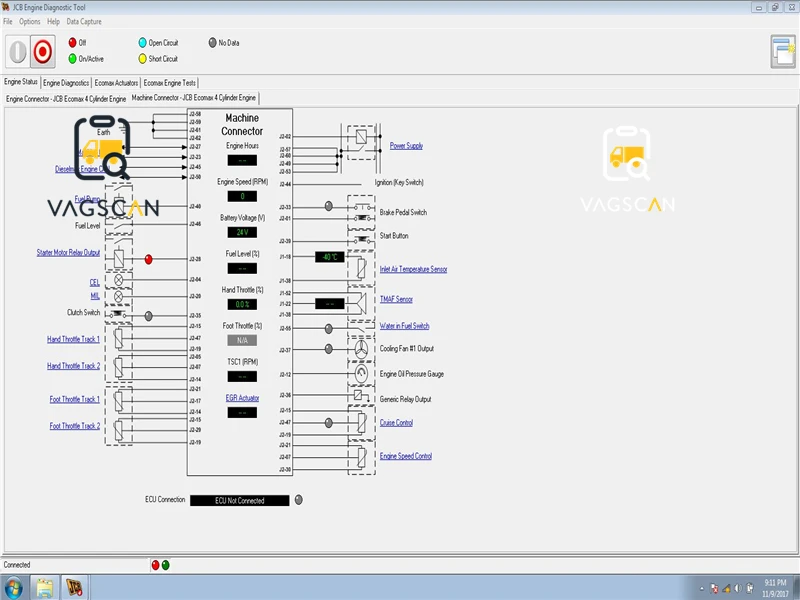Image resolution: width=800 pixels, height=600 pixels.
Task: Open the EGR Actuator link
Action: pyautogui.click(x=242, y=398)
